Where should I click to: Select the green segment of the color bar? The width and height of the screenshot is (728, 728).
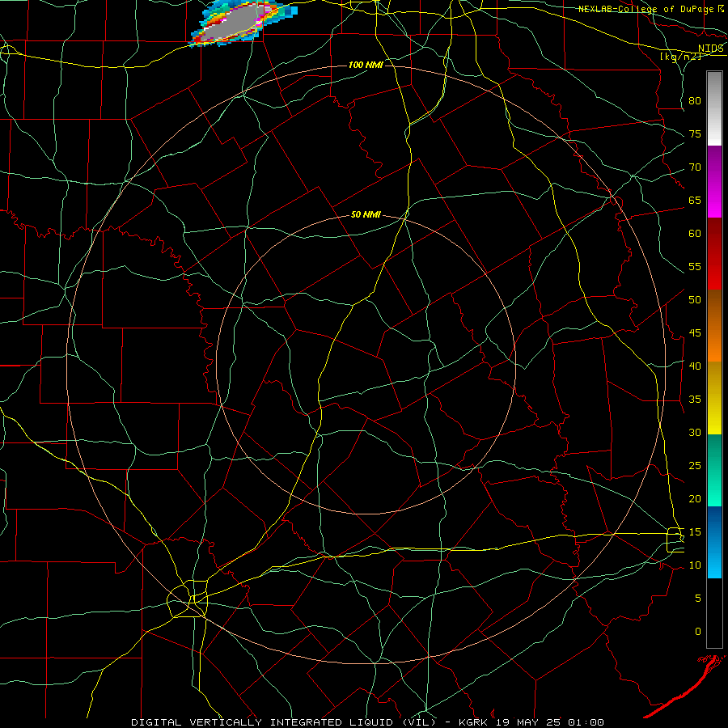click(x=714, y=470)
